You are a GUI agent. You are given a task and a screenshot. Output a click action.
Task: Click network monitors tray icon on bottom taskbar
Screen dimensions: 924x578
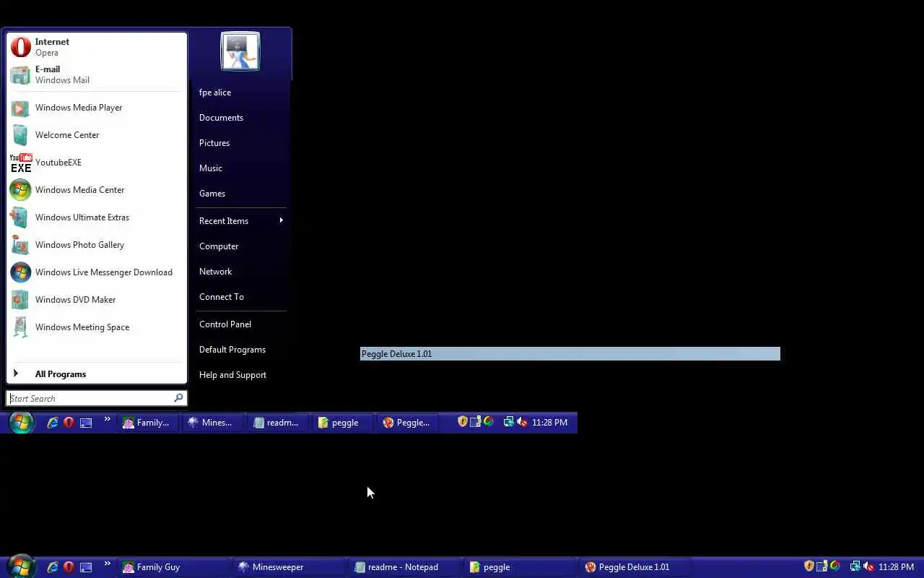[855, 567]
